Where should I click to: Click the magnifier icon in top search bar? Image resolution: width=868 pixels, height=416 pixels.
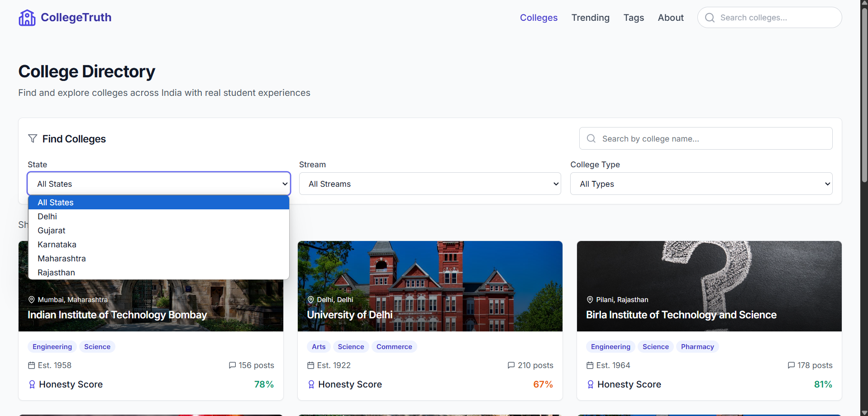point(710,18)
